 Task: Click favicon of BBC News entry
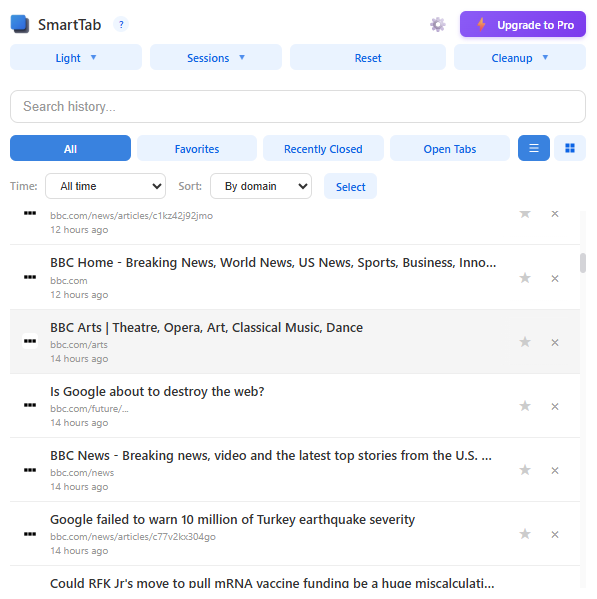click(x=30, y=470)
